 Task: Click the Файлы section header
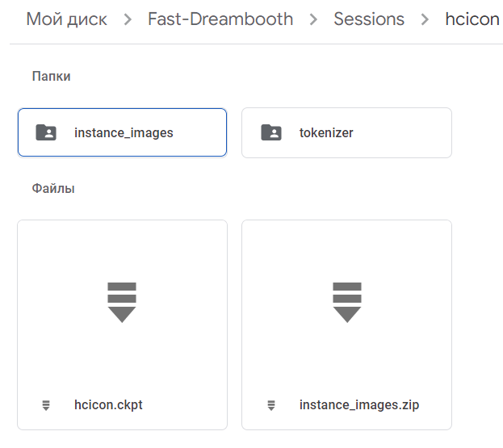tap(53, 188)
